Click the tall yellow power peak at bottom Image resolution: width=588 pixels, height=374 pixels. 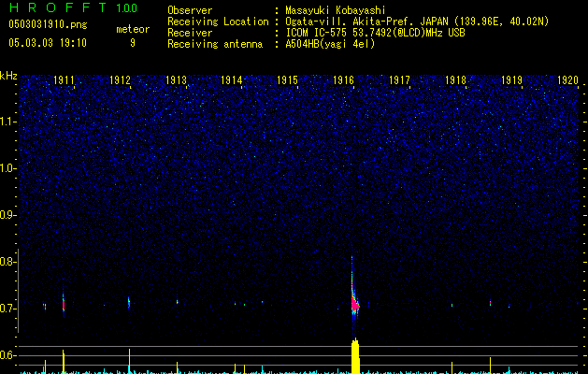click(x=355, y=357)
